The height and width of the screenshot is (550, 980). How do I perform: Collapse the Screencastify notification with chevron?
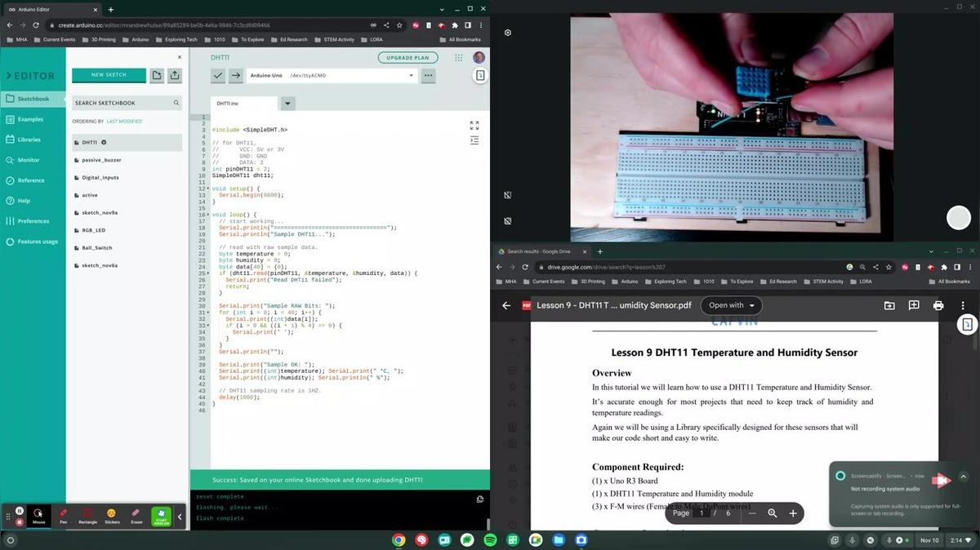point(963,477)
